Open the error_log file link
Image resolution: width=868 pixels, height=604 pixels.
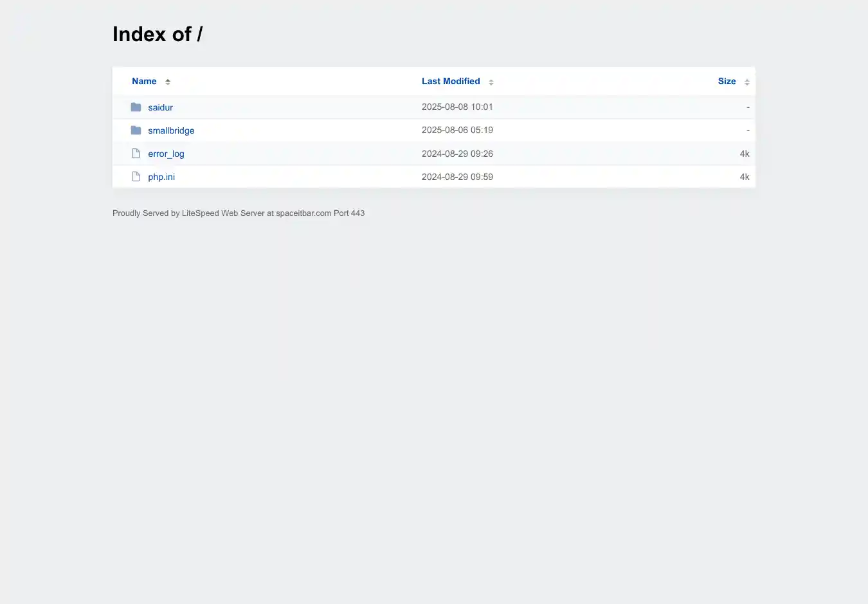(166, 154)
